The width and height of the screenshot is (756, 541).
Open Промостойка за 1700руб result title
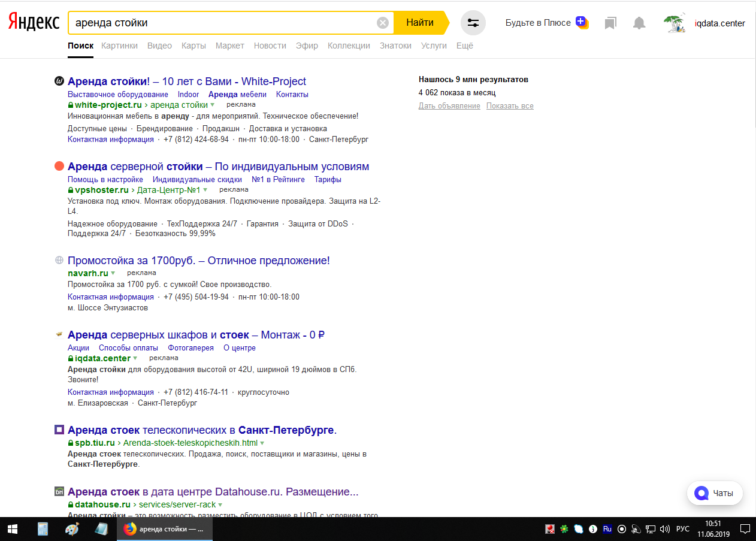(199, 261)
